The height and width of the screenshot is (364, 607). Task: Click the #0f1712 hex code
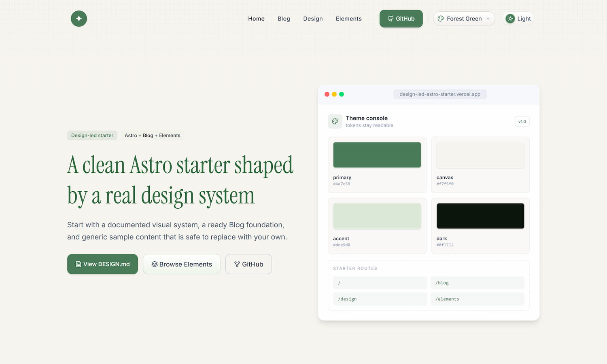(x=445, y=245)
